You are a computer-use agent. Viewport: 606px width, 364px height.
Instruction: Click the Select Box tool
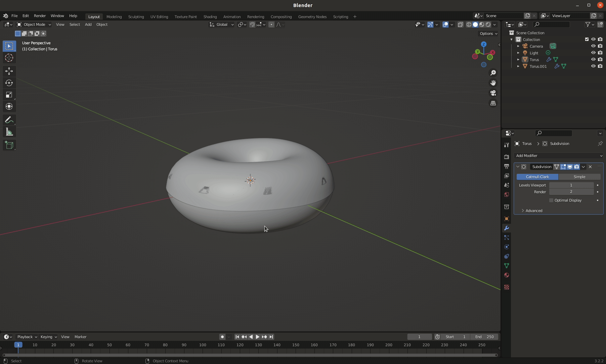pos(9,46)
